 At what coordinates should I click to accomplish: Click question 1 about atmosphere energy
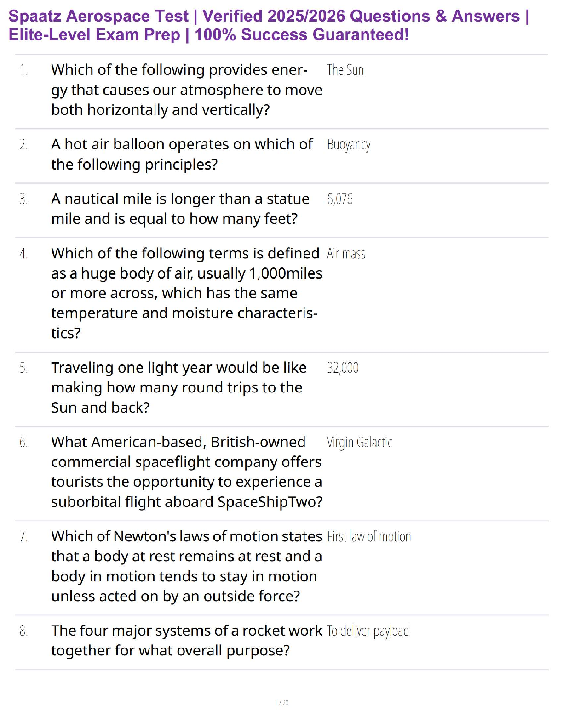(x=186, y=90)
